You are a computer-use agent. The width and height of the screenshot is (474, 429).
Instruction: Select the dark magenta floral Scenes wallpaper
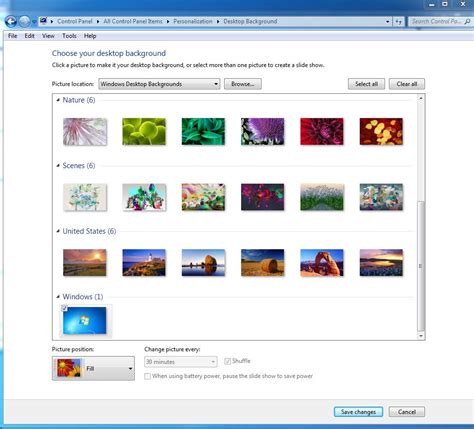click(263, 197)
